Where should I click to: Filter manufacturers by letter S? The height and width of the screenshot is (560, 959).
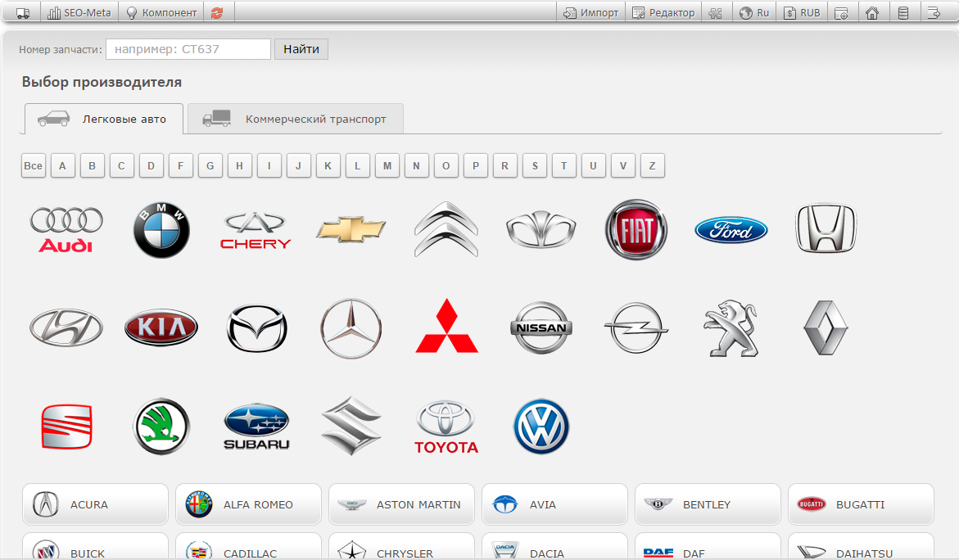[x=535, y=165]
